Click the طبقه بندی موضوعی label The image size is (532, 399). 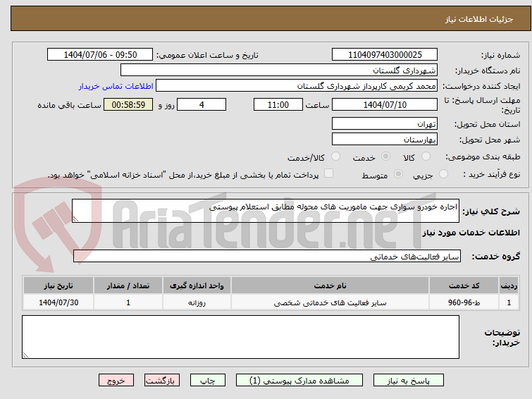coord(483,156)
